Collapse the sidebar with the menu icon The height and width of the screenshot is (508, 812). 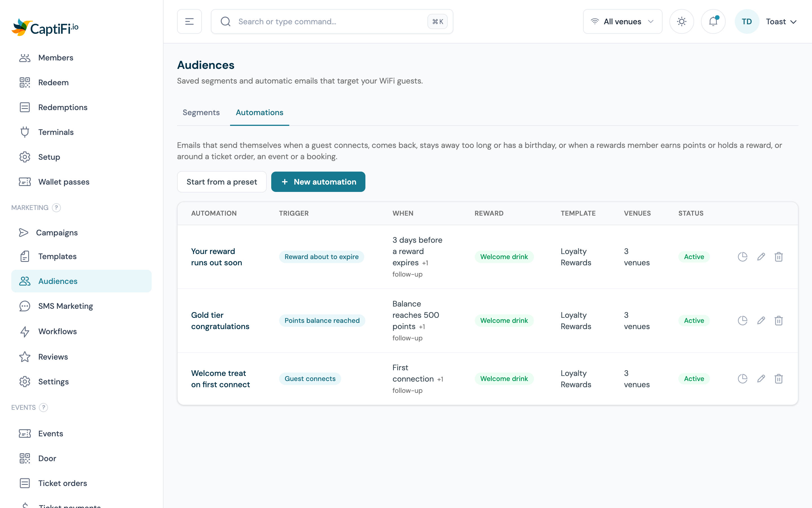tap(189, 21)
